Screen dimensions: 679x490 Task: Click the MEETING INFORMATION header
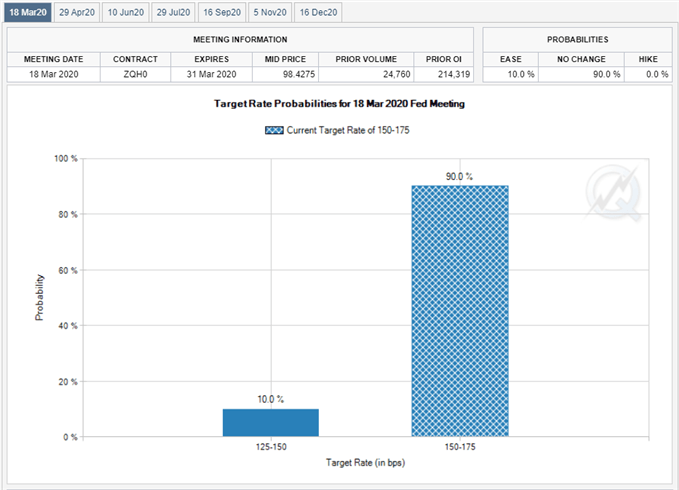[240, 39]
